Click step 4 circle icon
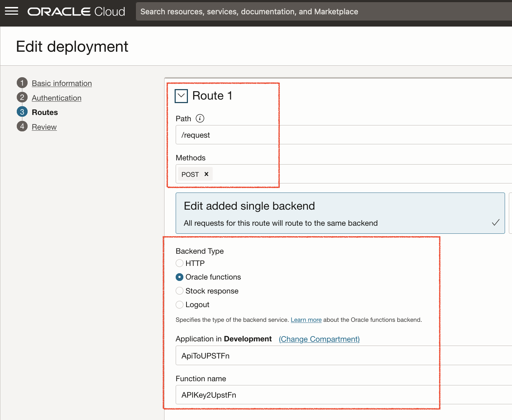 22,126
